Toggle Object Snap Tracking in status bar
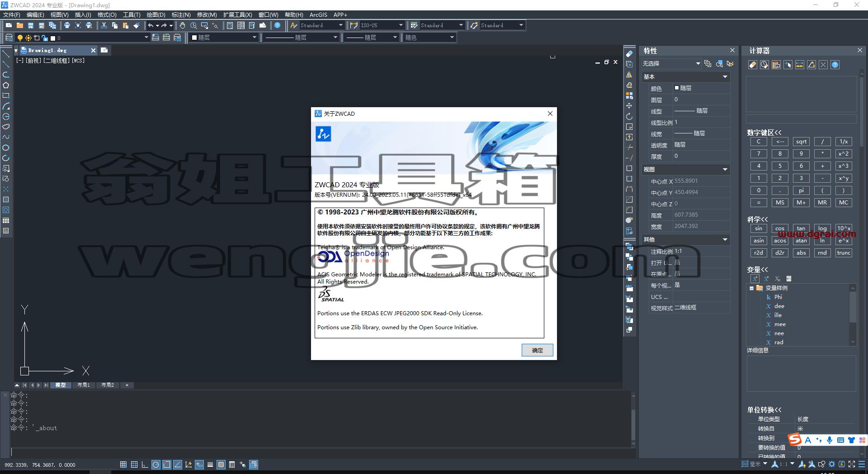The height and width of the screenshot is (474, 868). 178,465
